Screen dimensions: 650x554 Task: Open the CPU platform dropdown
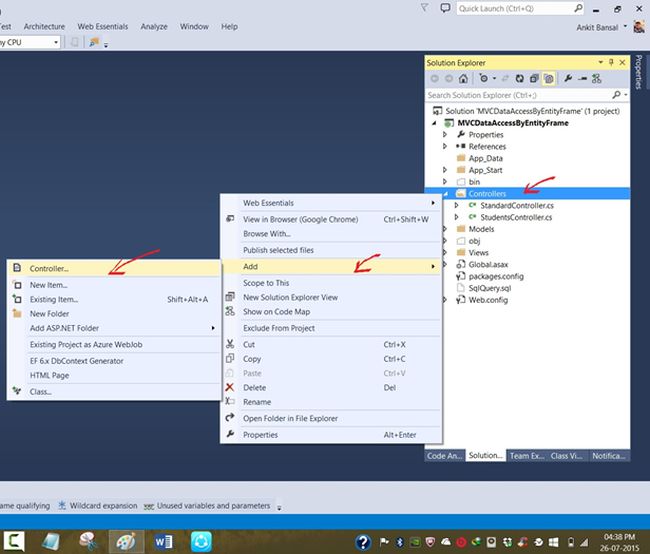pos(56,42)
